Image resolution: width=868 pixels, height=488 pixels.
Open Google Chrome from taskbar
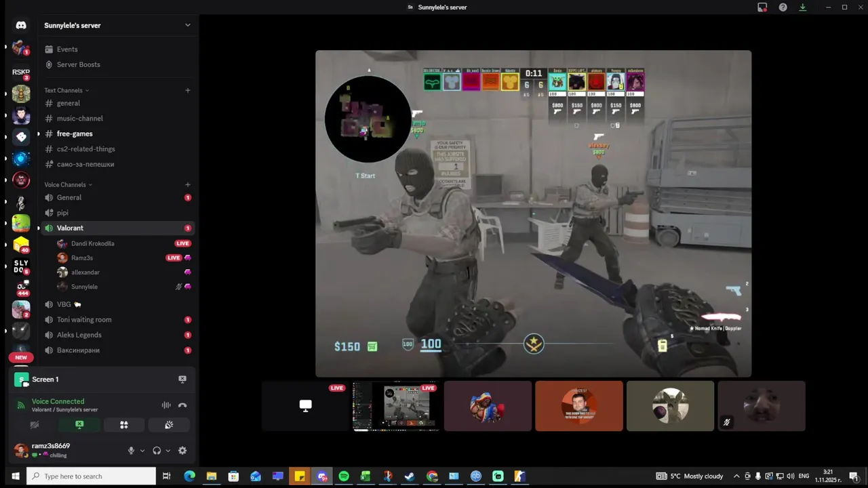(x=432, y=476)
